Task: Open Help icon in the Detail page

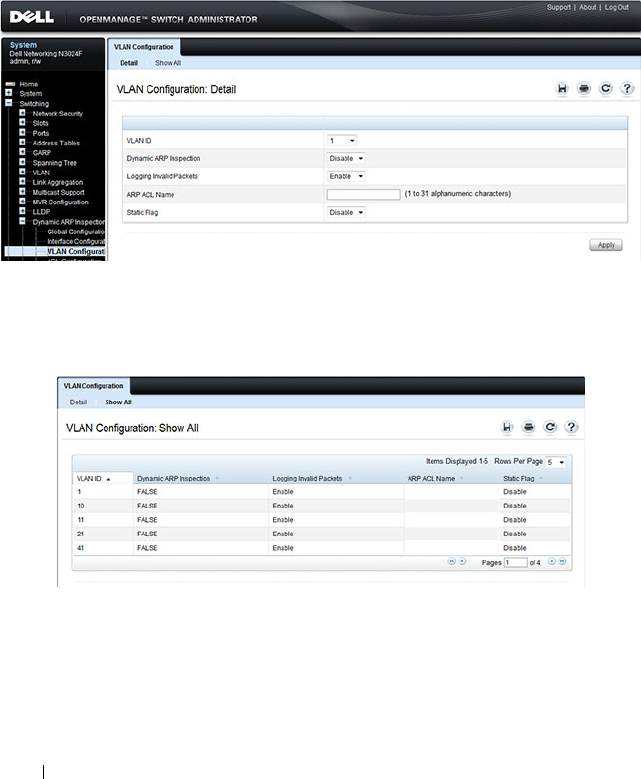Action: click(x=627, y=88)
